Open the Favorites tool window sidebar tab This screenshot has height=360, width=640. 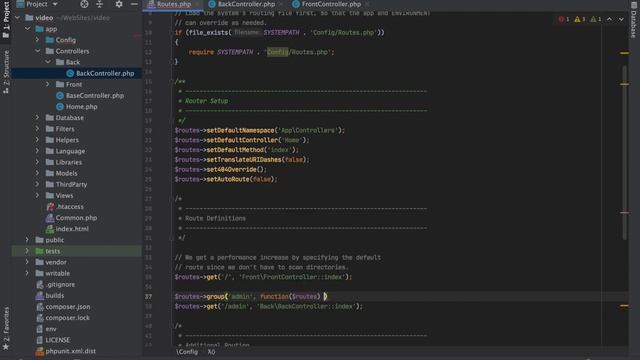click(x=6, y=329)
